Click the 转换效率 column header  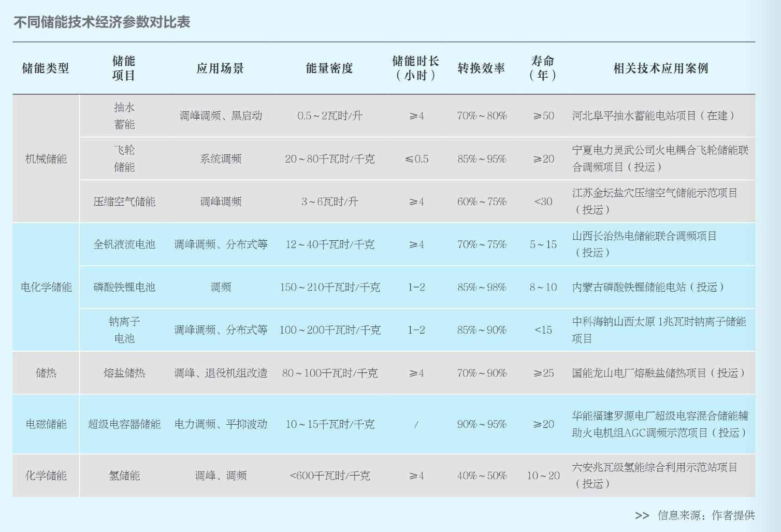[481, 68]
